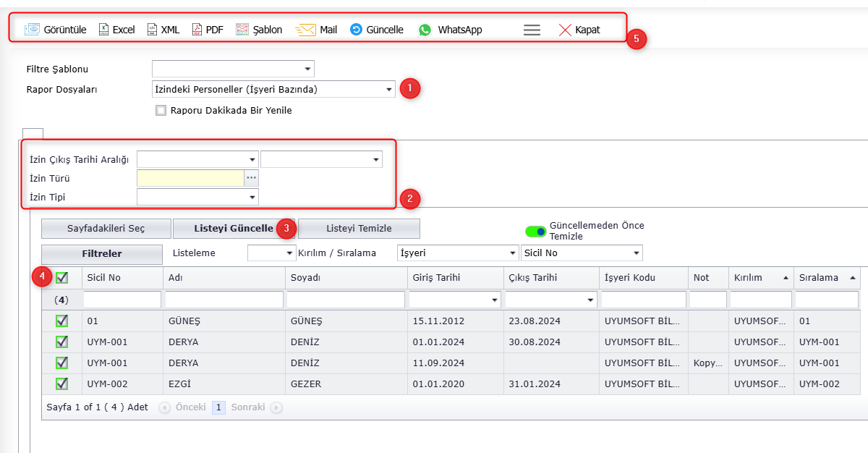Click the Görüntüle view icon
This screenshot has width=868, height=453.
(x=33, y=30)
